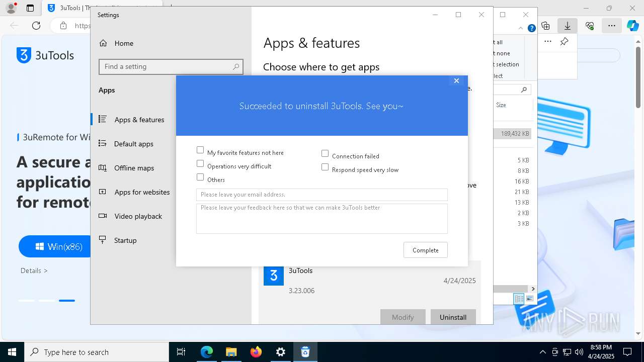This screenshot has height=362, width=644.
Task: Open Windows Start menu
Action: (12, 352)
